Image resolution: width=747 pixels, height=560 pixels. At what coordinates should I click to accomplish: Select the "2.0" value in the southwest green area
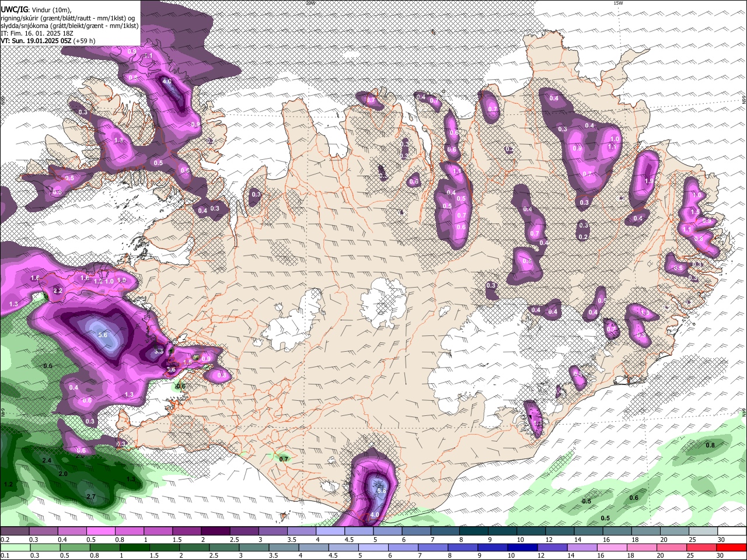[62, 474]
